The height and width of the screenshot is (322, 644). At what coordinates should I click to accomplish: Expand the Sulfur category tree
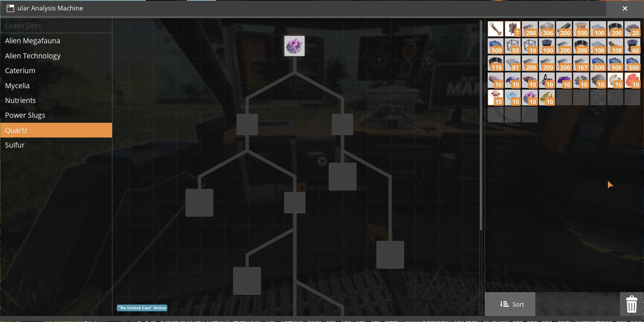(x=15, y=145)
